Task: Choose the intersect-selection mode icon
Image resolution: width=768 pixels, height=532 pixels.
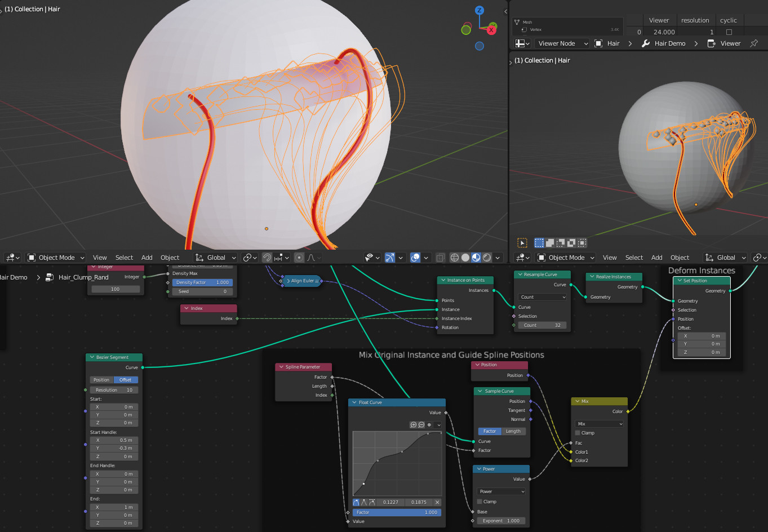Action: click(x=582, y=243)
